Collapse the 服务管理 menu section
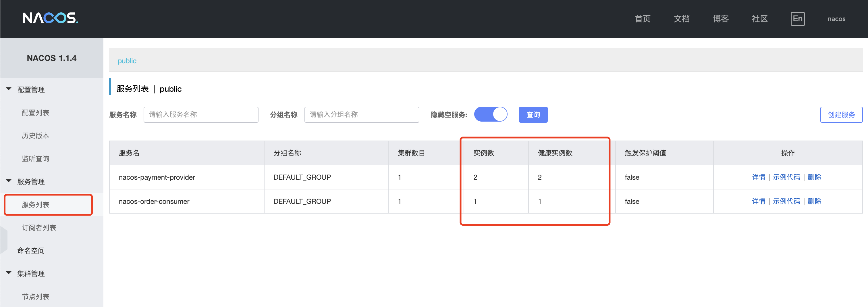This screenshot has height=307, width=868. (x=9, y=181)
